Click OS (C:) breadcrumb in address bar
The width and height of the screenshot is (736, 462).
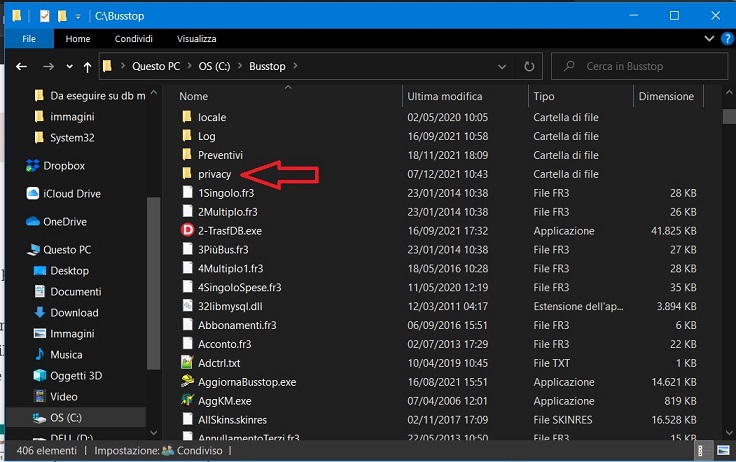click(x=214, y=66)
